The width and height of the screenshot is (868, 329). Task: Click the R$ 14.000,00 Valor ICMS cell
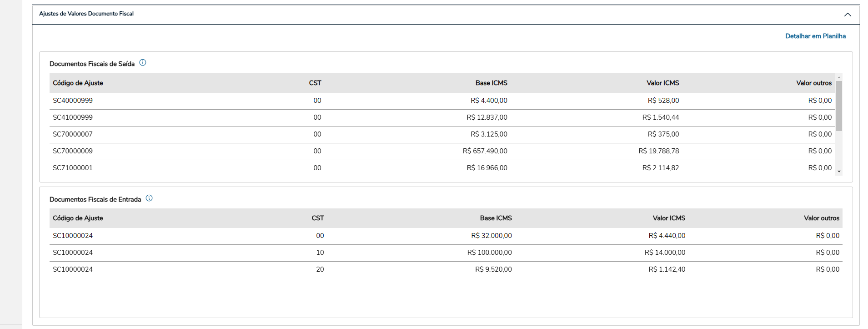pyautogui.click(x=665, y=253)
